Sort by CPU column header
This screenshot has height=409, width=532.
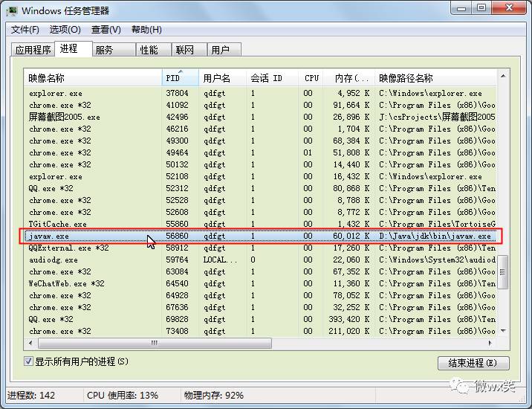click(x=311, y=78)
